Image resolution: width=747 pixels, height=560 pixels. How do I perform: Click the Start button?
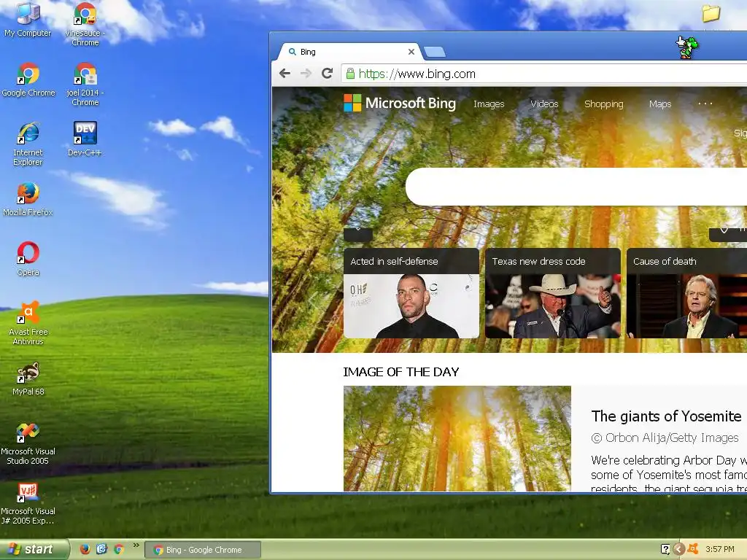(x=34, y=549)
